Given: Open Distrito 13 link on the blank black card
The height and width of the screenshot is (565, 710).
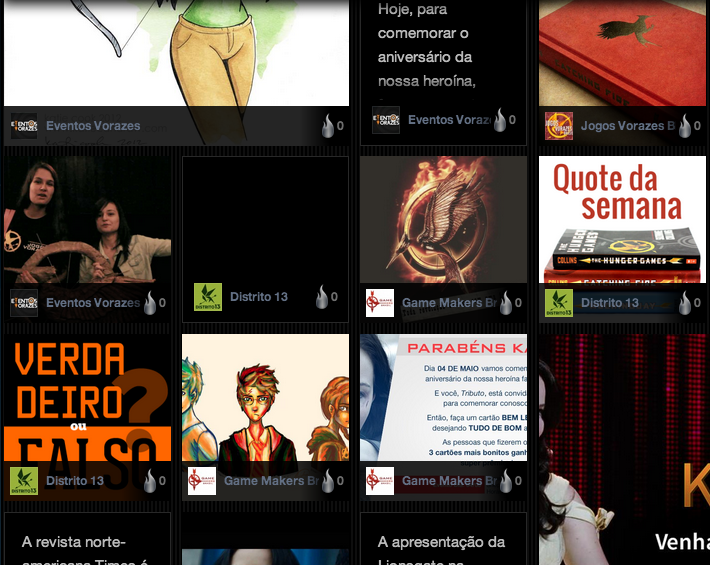Looking at the screenshot, I should coord(259,297).
